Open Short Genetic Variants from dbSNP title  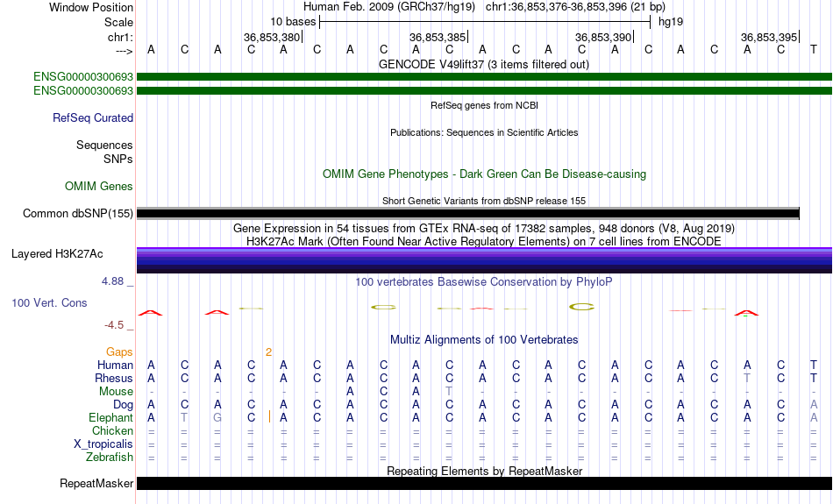point(484,201)
